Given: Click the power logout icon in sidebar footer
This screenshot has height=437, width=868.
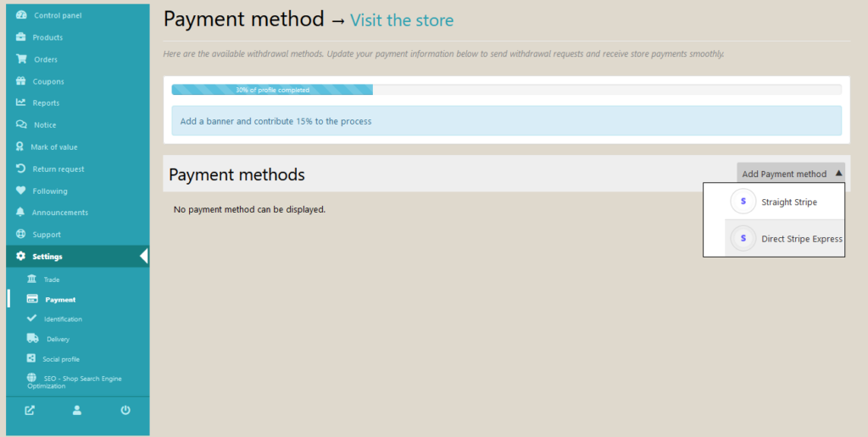Looking at the screenshot, I should point(125,410).
